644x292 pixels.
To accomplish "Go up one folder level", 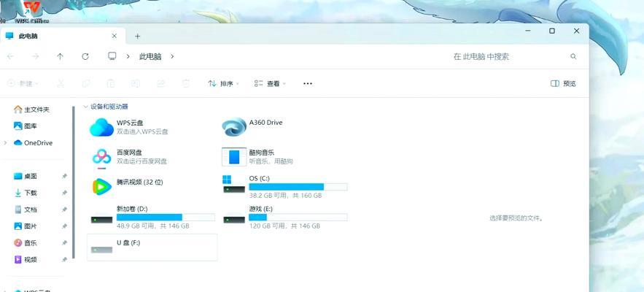I will coord(61,57).
